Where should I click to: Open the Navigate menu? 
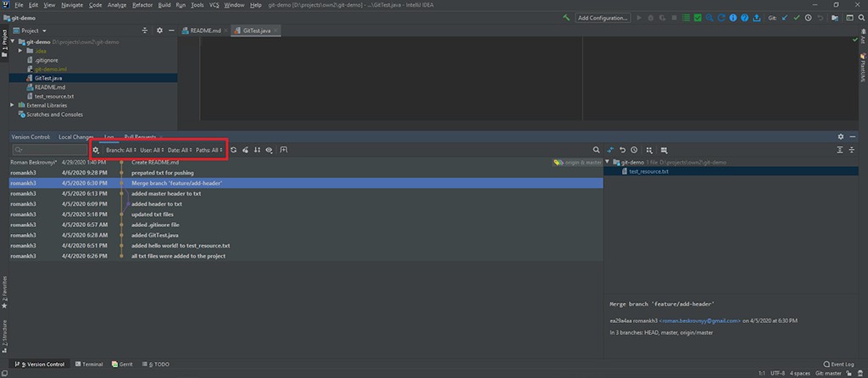click(72, 4)
